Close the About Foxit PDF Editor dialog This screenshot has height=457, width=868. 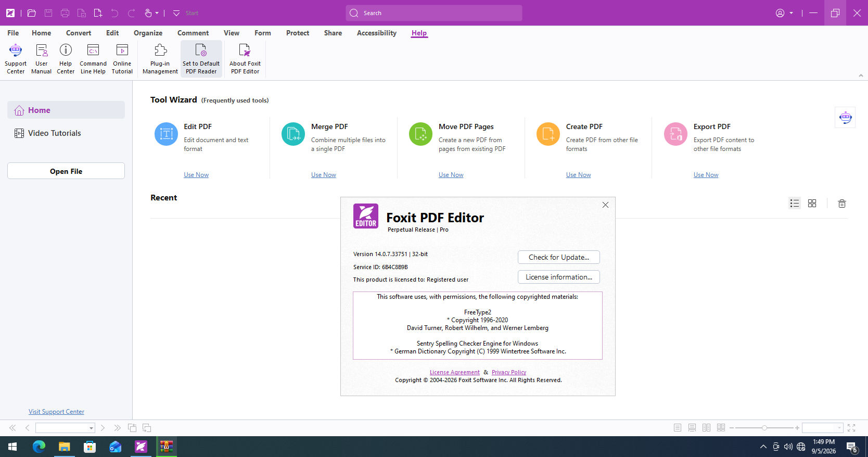(605, 205)
